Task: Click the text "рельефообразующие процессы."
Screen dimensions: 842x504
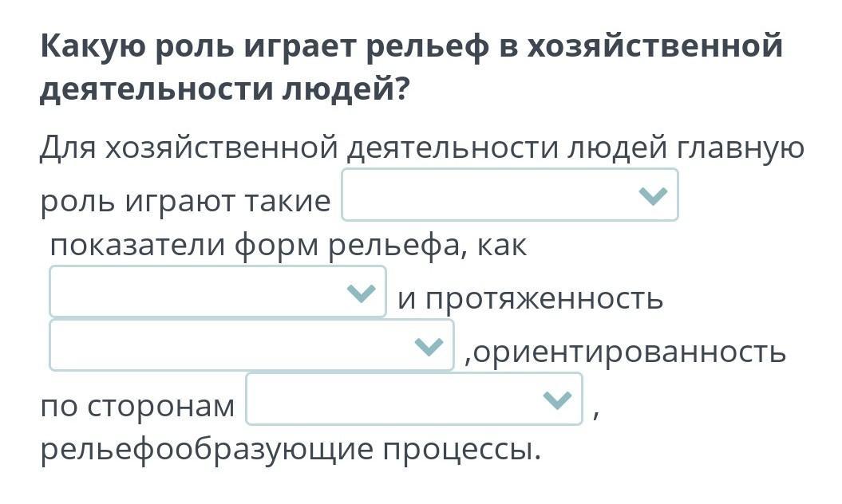Action: (x=291, y=450)
